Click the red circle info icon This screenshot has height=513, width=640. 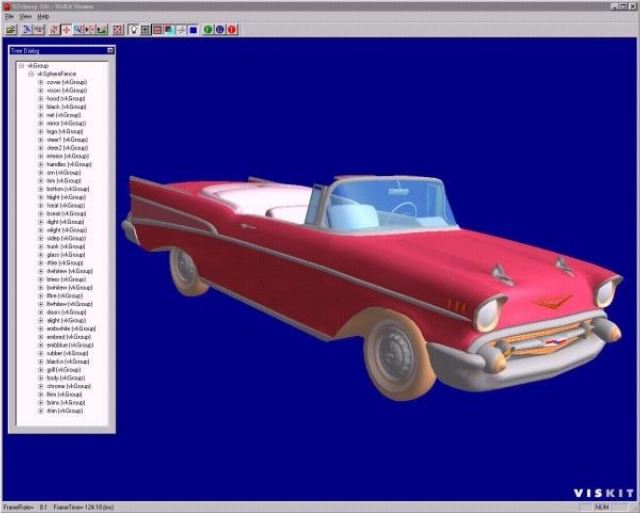click(232, 30)
